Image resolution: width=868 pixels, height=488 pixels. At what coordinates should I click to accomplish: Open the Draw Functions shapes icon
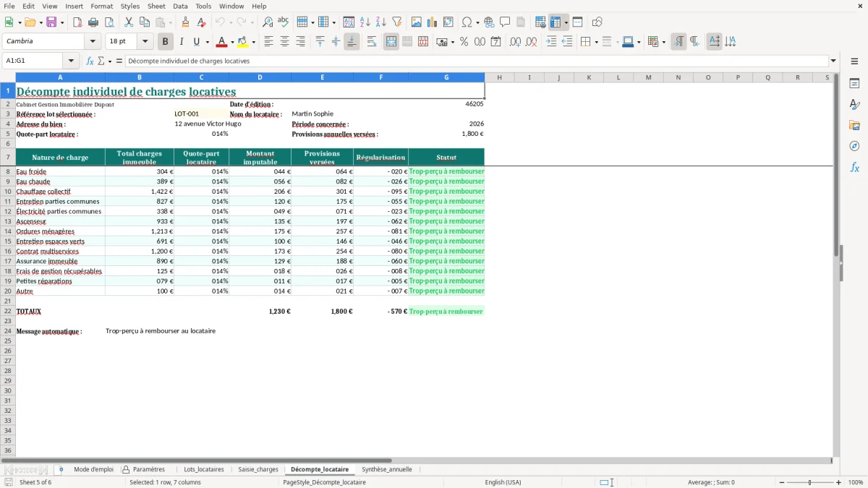click(597, 22)
